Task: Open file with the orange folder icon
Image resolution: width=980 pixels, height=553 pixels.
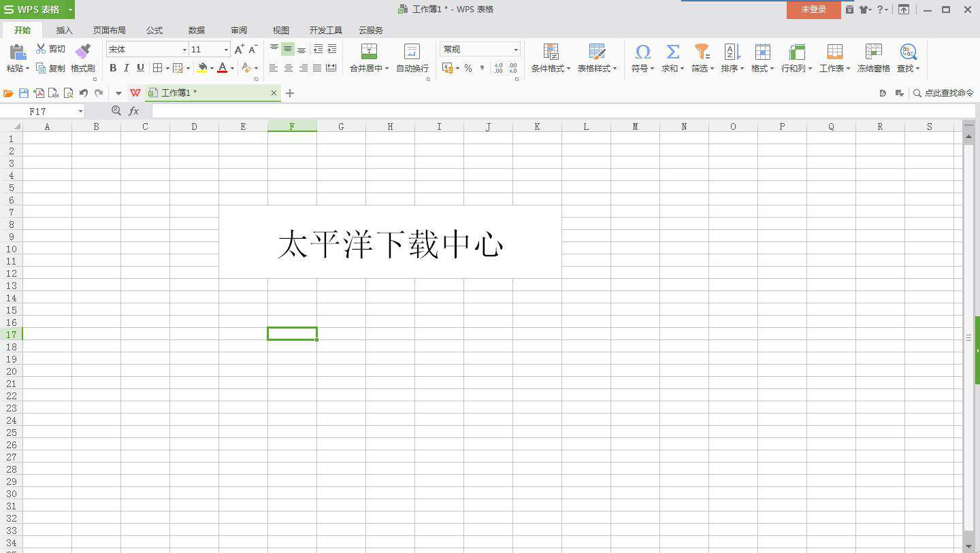Action: (x=9, y=93)
